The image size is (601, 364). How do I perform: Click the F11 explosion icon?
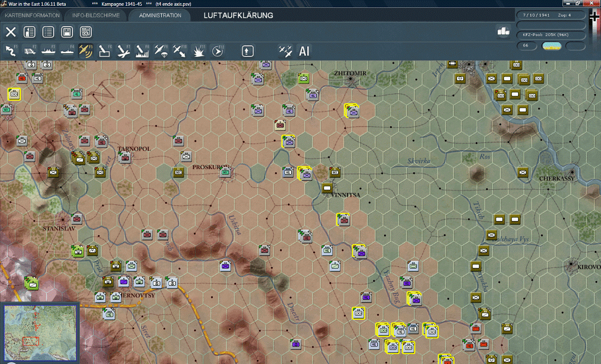[199, 51]
